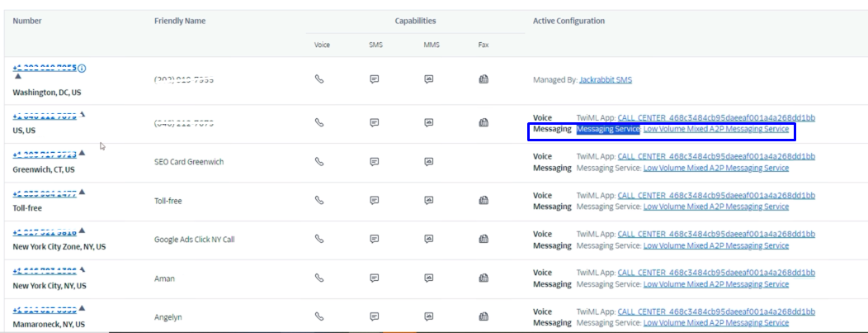Screen dimensions: 868x333
Task: Click the SMS icon in Washington row
Action: pyautogui.click(x=375, y=79)
